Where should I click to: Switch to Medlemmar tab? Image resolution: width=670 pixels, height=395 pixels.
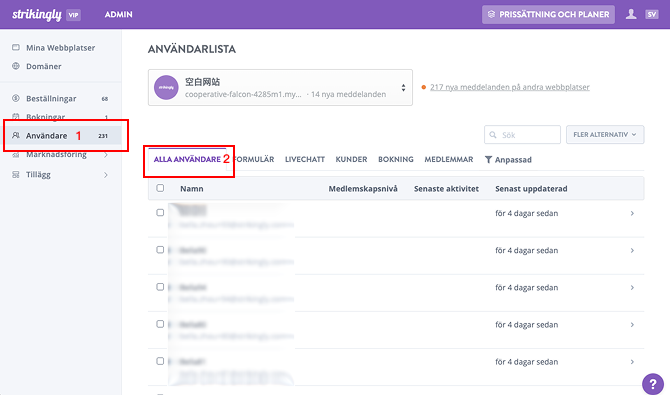(449, 159)
